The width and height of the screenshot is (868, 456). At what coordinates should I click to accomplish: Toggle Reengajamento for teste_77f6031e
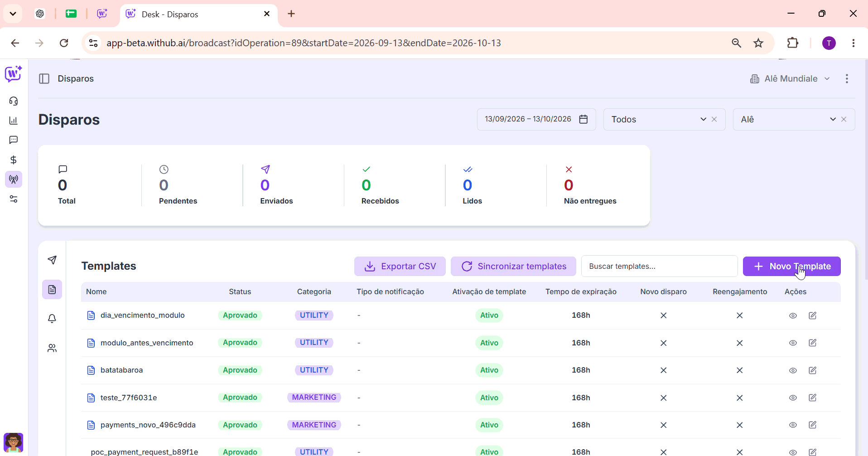[x=740, y=398]
